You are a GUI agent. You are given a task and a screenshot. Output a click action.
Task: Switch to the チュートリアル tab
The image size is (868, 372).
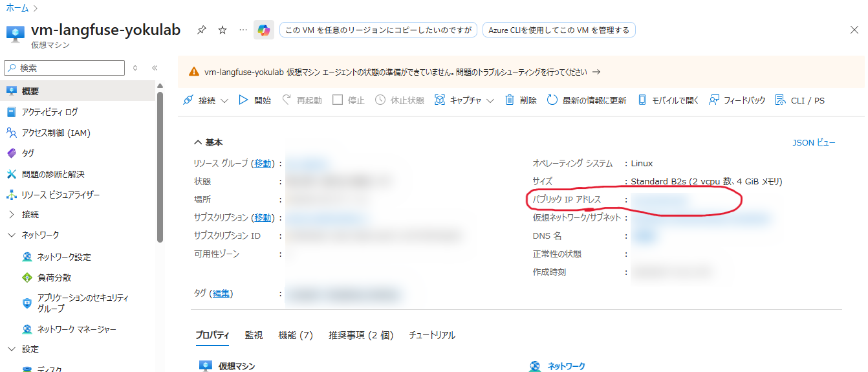pos(432,335)
